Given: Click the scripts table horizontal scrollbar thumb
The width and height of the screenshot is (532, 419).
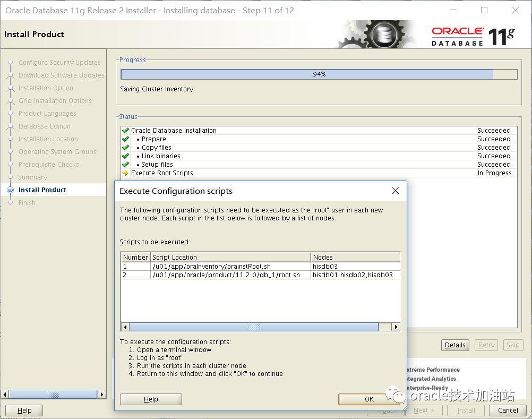Looking at the screenshot, I should pos(254,327).
